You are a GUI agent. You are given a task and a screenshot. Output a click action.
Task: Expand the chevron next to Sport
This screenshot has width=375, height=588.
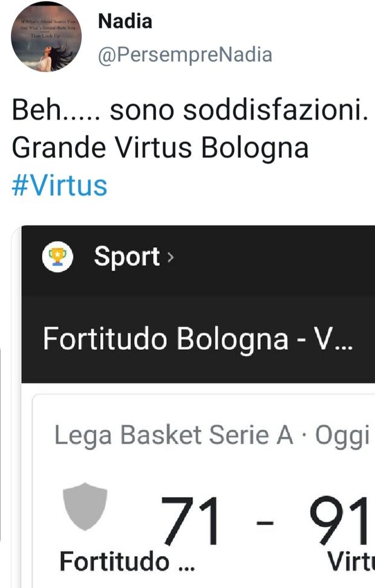(x=170, y=257)
